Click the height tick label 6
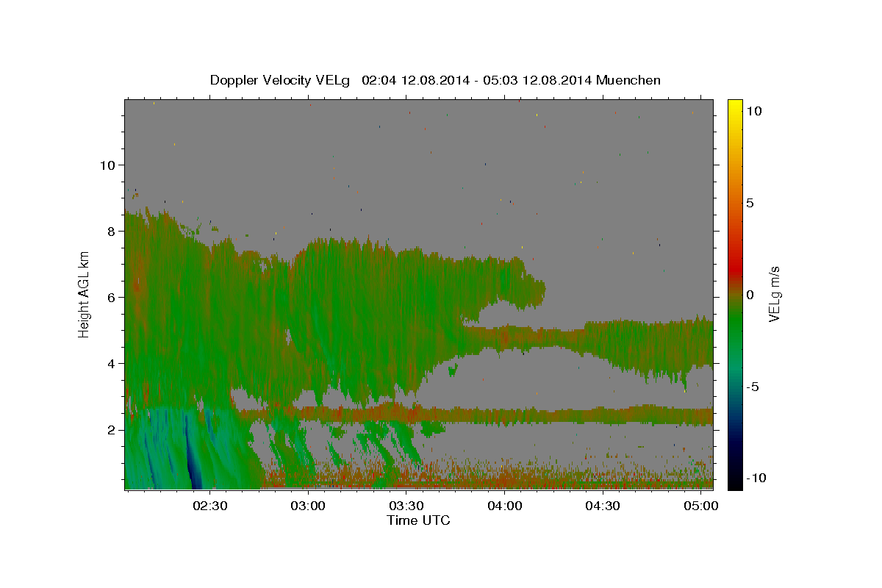The image size is (882, 588). coord(112,298)
